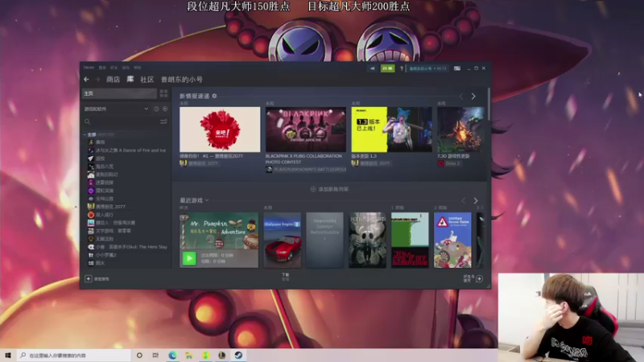Switch to the 库 tab

(x=130, y=79)
